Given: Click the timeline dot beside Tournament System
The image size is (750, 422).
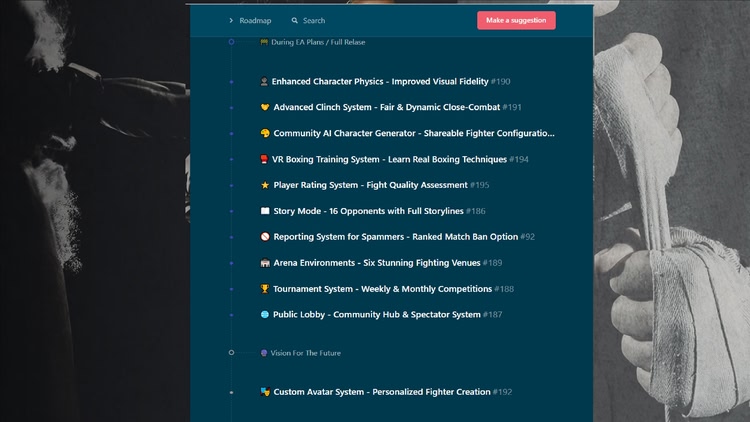Looking at the screenshot, I should [x=231, y=289].
